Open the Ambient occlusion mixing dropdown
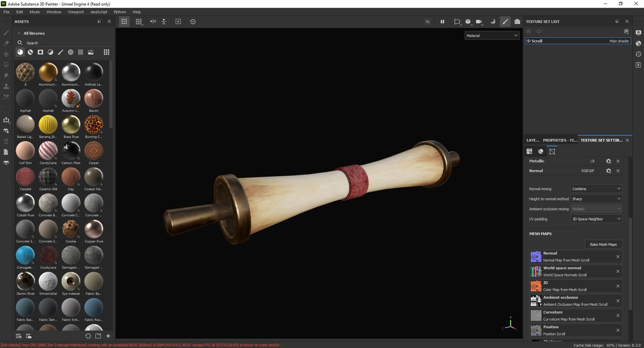Viewport: 644px width, 348px height. point(596,209)
